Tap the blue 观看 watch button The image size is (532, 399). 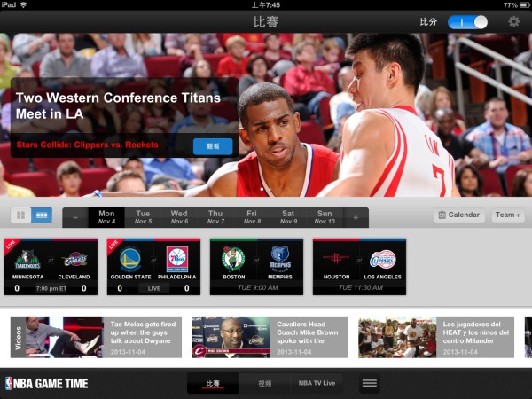pyautogui.click(x=213, y=146)
